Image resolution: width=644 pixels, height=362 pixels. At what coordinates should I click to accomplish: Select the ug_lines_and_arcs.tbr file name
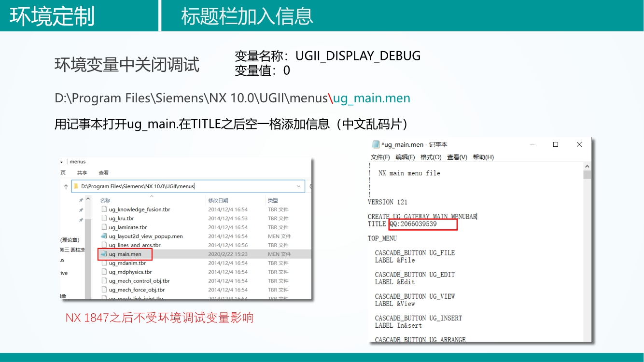(x=135, y=245)
